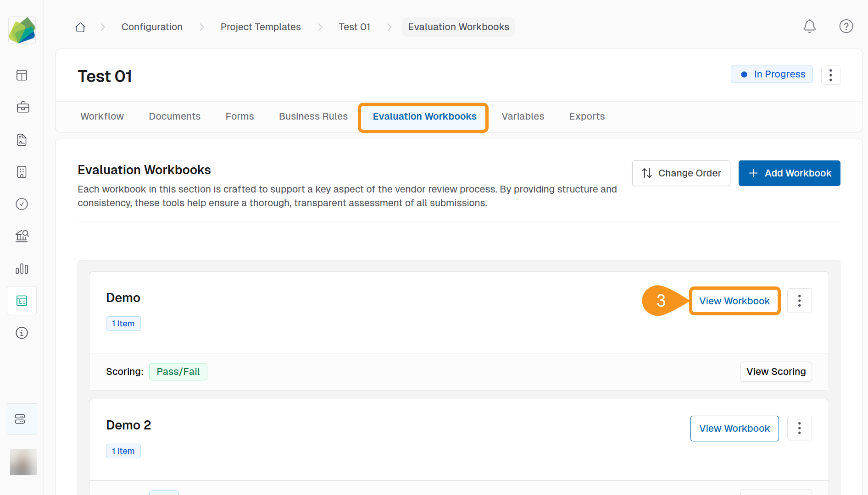Open the Demo workbook three-dot menu
The width and height of the screenshot is (868, 495).
799,301
